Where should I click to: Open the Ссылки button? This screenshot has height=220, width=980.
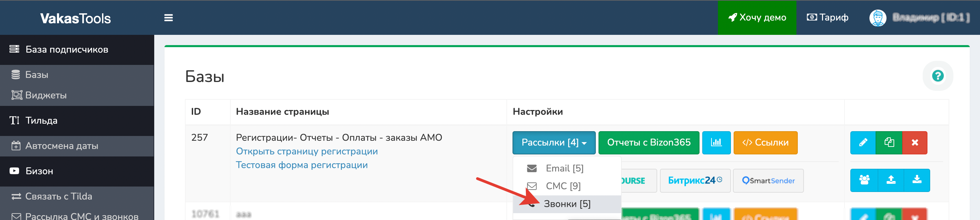tap(765, 142)
